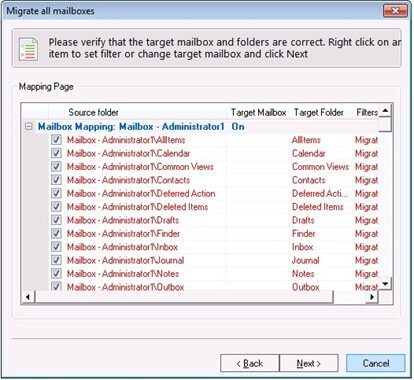Toggle the Calendar folder checkbox
This screenshot has height=380, width=414.
[56, 153]
